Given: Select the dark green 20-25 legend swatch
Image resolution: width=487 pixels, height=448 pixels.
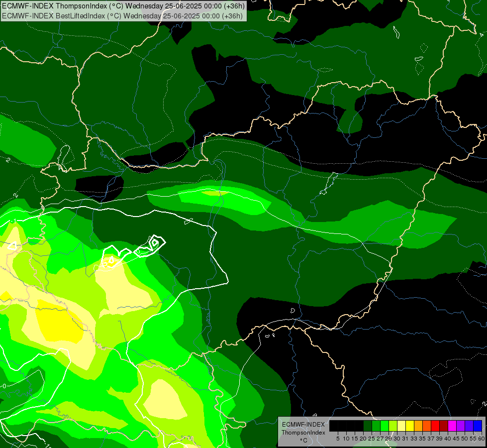Looking at the screenshot, I should point(368,426).
